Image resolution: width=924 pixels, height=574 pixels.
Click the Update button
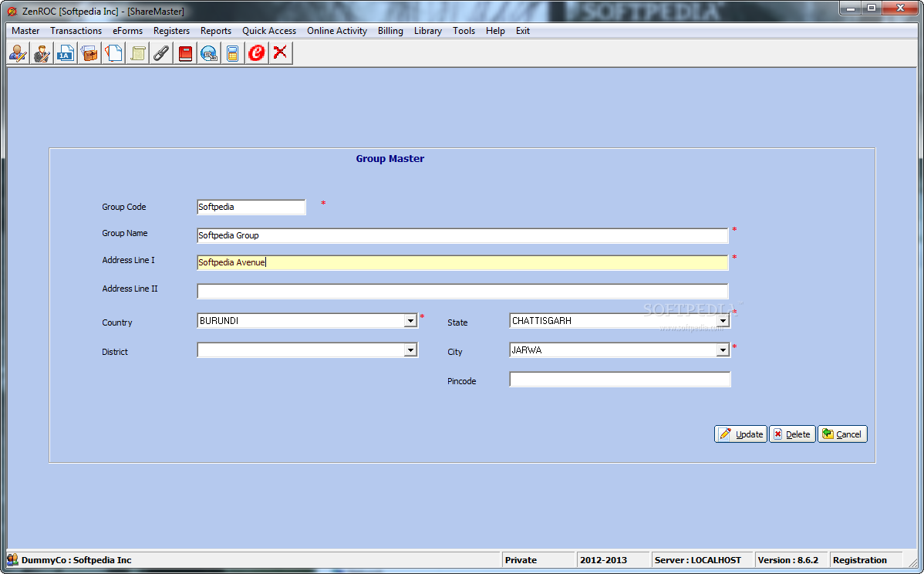740,434
